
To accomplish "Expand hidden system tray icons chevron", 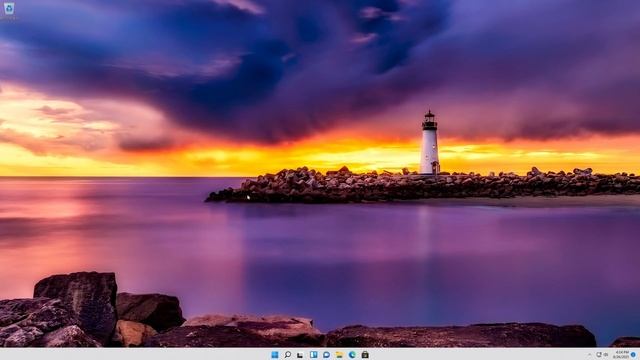I will click(589, 355).
